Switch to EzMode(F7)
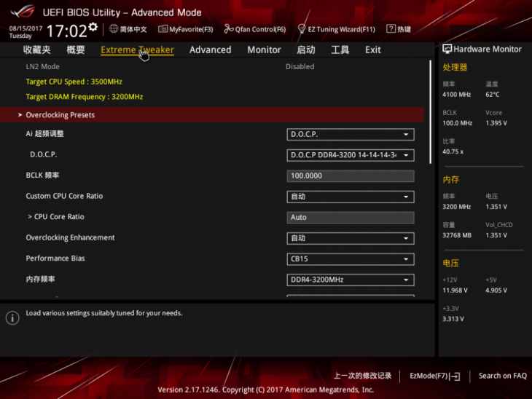The image size is (532, 399). [435, 376]
